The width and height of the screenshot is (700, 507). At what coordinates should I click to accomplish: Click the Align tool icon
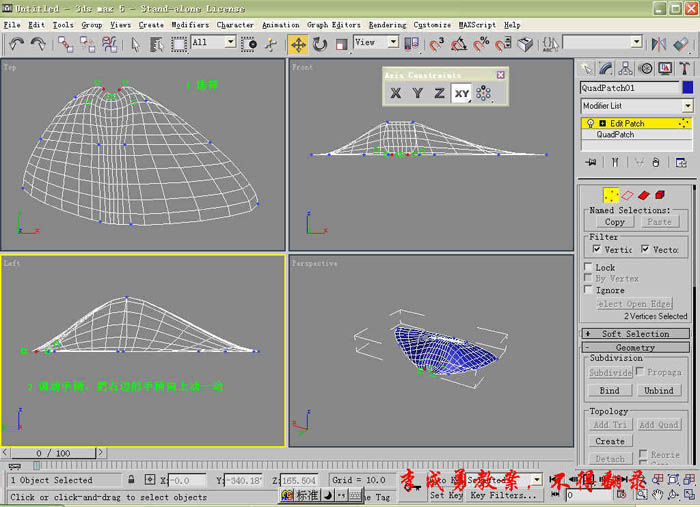(681, 44)
